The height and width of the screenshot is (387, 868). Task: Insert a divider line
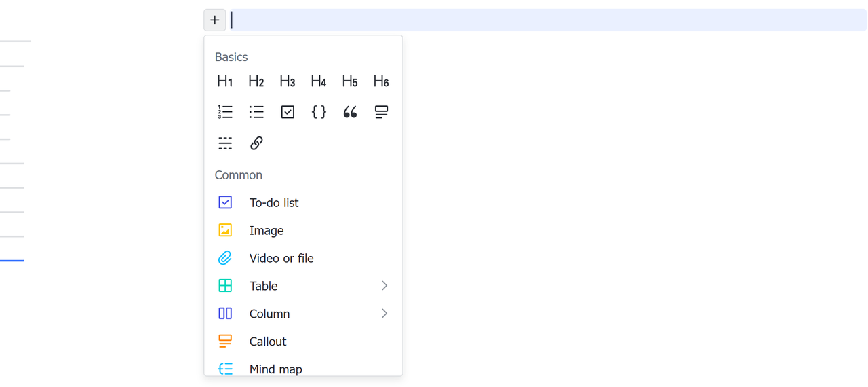pos(225,143)
